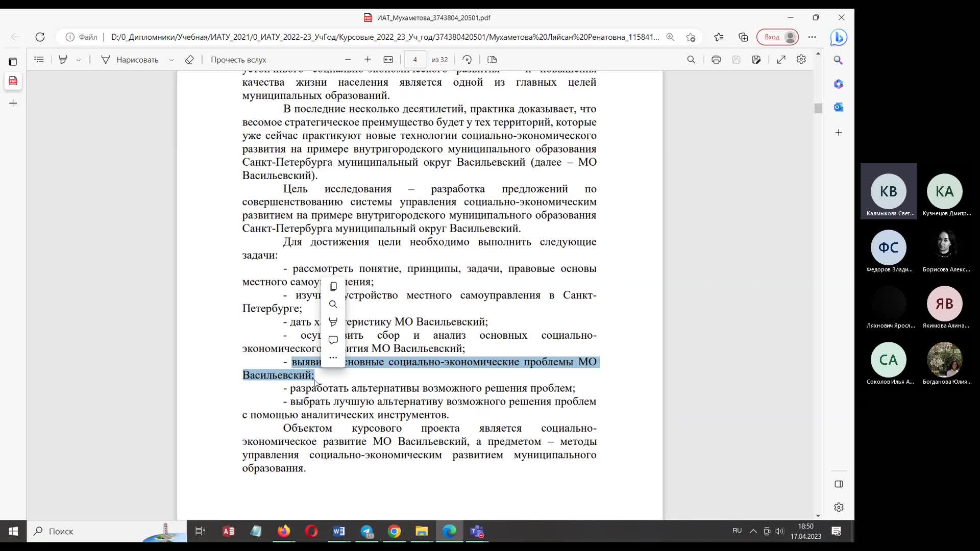Open a new tab from vertical tab bar
Image resolution: width=980 pixels, height=551 pixels.
click(13, 103)
